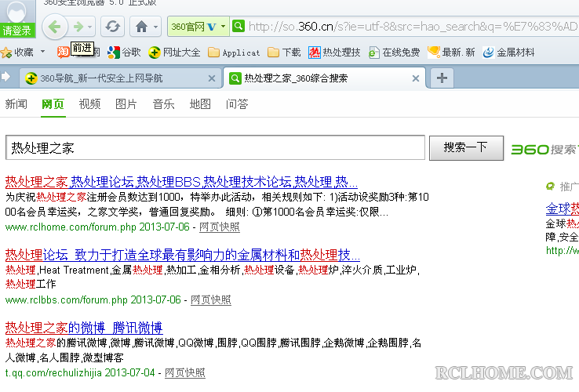Open result 热处理之家的微博_腾讯微博

click(x=84, y=328)
